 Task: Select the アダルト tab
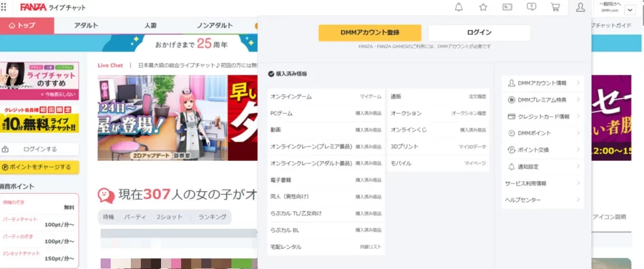pyautogui.click(x=86, y=26)
